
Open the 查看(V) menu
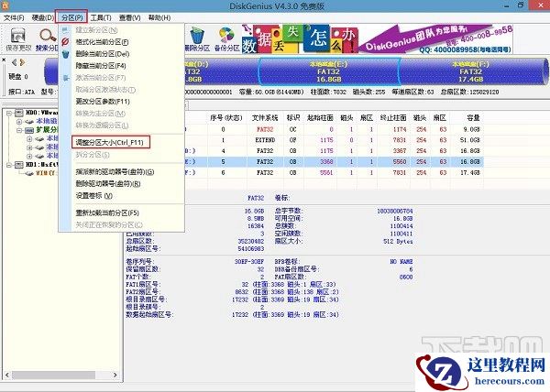click(129, 17)
